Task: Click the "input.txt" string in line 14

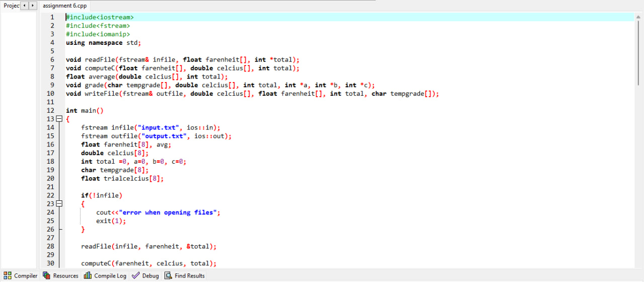Action: coord(160,127)
